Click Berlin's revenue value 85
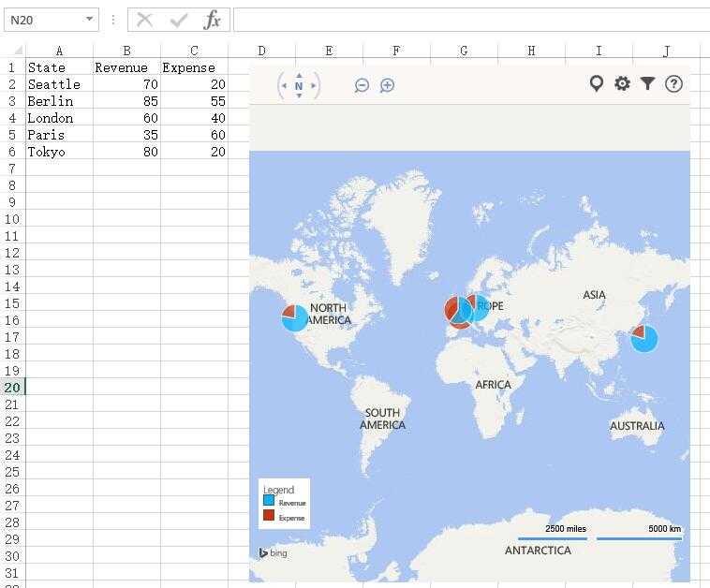The height and width of the screenshot is (588, 710). point(126,101)
